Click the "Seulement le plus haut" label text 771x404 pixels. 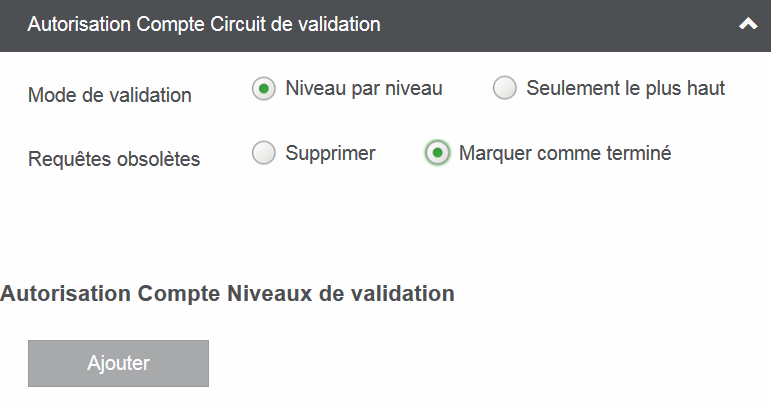[x=625, y=89]
